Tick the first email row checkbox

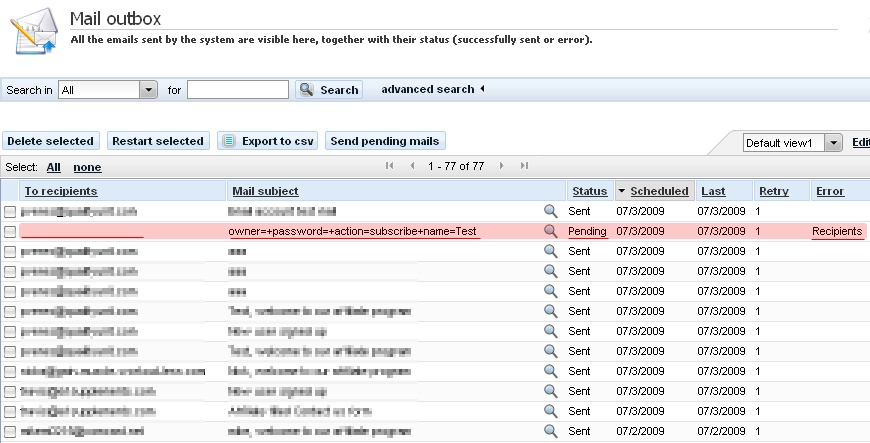10,211
